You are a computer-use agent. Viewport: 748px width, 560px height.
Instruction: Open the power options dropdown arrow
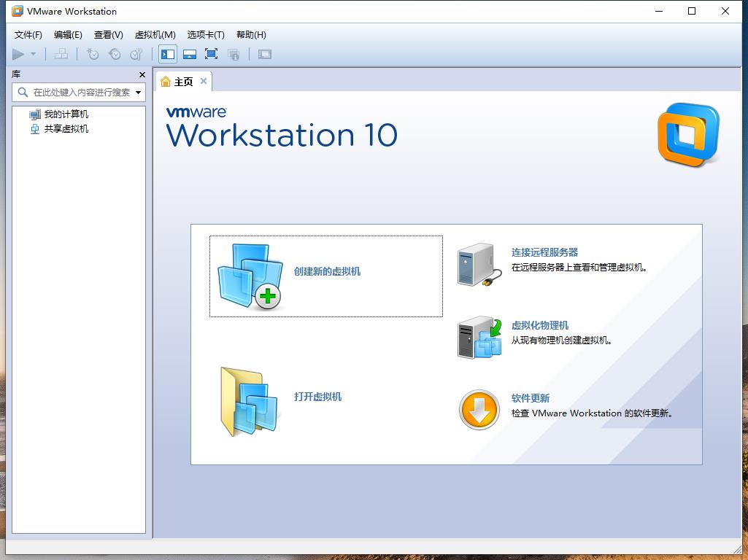[x=33, y=54]
